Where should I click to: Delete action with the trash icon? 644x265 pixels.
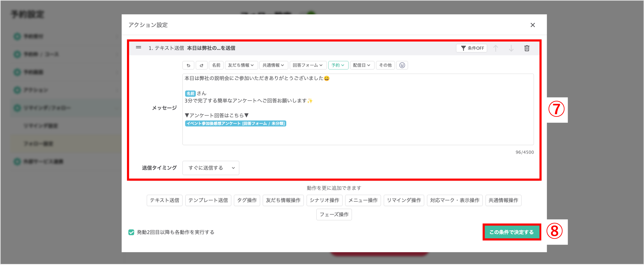[x=527, y=48]
